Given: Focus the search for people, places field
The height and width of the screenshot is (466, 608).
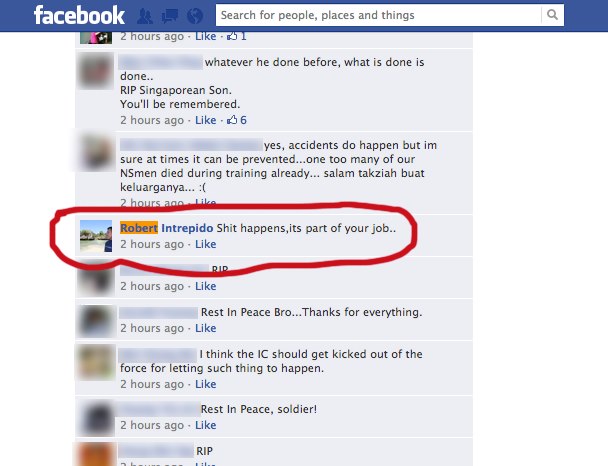Looking at the screenshot, I should 378,15.
